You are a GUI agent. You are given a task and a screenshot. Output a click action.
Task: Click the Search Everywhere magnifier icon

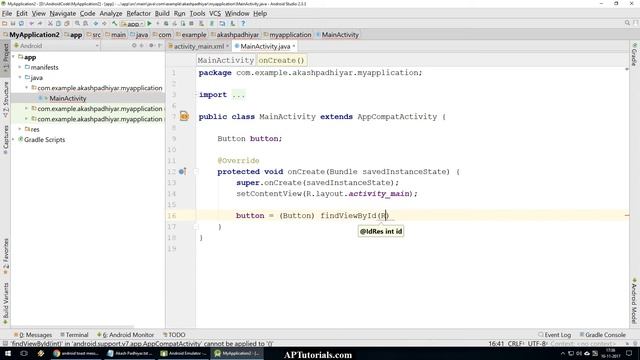pyautogui.click(x=627, y=23)
